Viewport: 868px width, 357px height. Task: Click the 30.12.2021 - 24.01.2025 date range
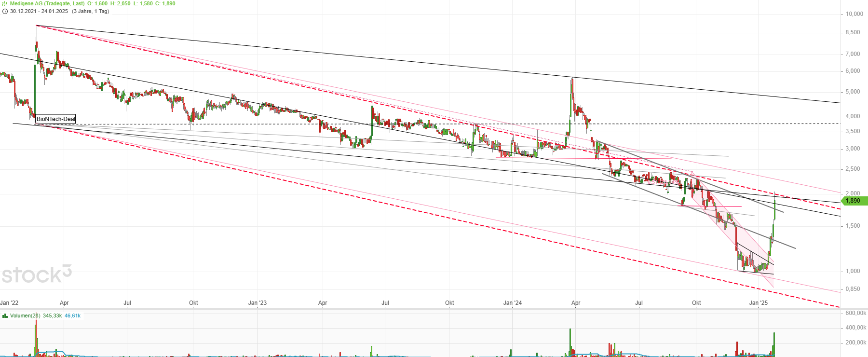coord(39,11)
